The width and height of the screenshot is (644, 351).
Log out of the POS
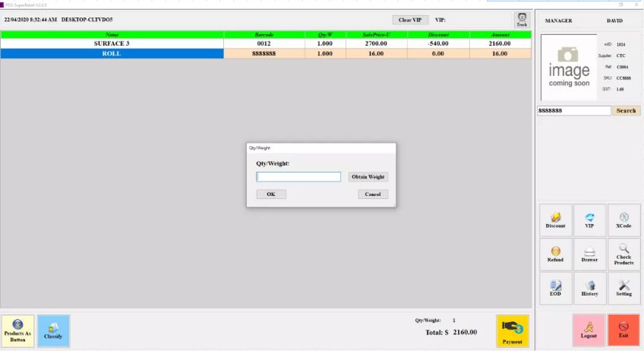coord(589,330)
